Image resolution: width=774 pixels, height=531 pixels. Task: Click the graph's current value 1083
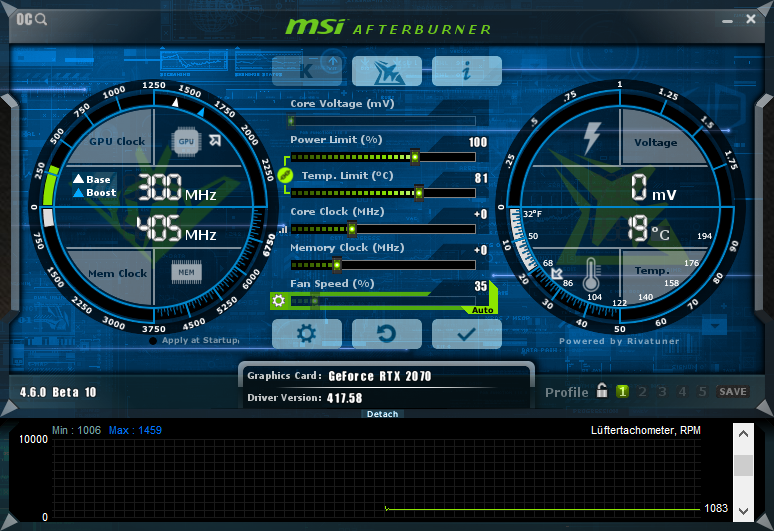[716, 508]
